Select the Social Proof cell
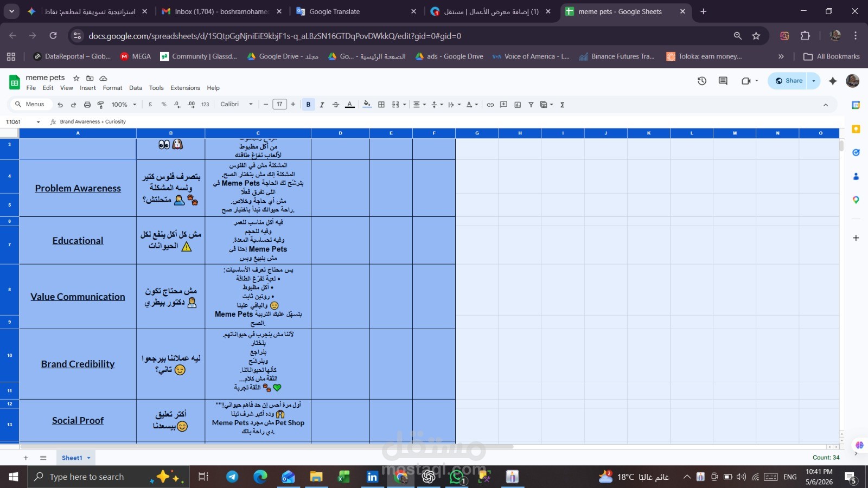The width and height of the screenshot is (868, 488). tap(78, 421)
